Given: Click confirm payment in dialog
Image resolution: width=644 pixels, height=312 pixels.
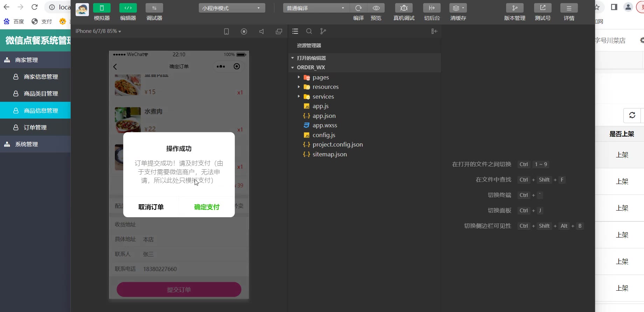Looking at the screenshot, I should (206, 207).
